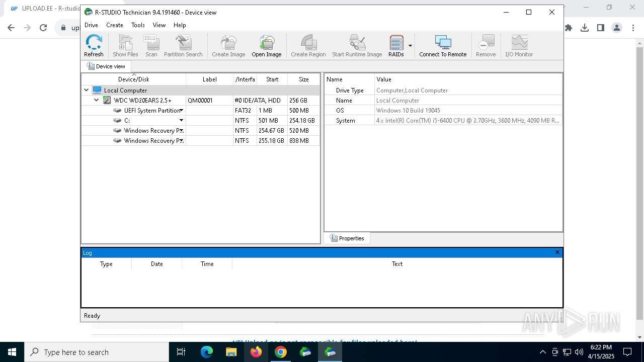
Task: Click the Date column in the Log
Action: [157, 264]
